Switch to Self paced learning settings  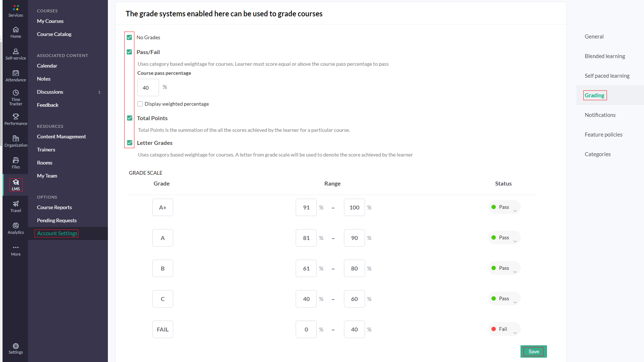pos(607,76)
